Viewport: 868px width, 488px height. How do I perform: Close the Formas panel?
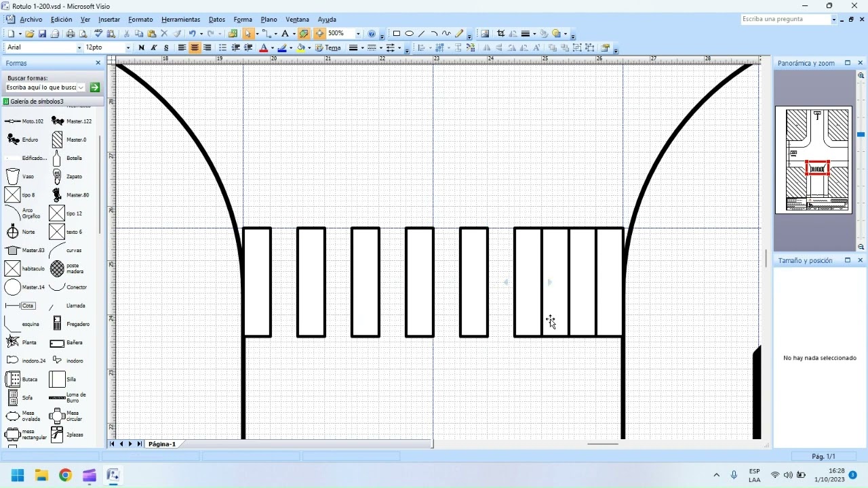coord(98,63)
